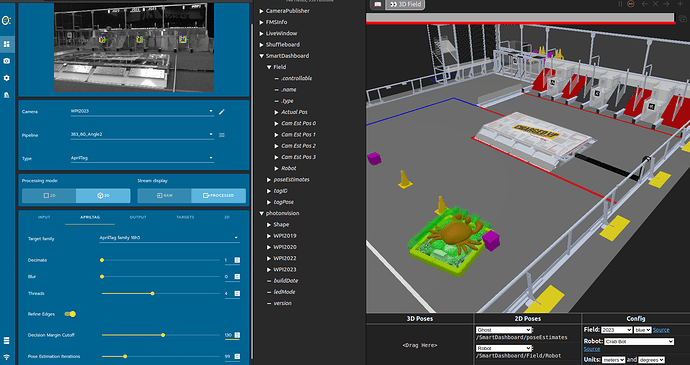Toggle the Refine Edges switch
The height and width of the screenshot is (365, 690).
pos(70,314)
